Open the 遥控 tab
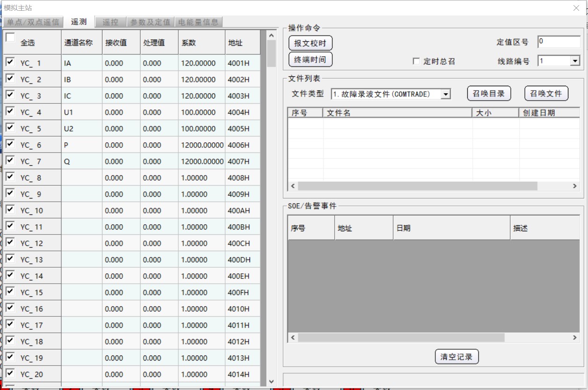The width and height of the screenshot is (588, 390). tap(110, 22)
